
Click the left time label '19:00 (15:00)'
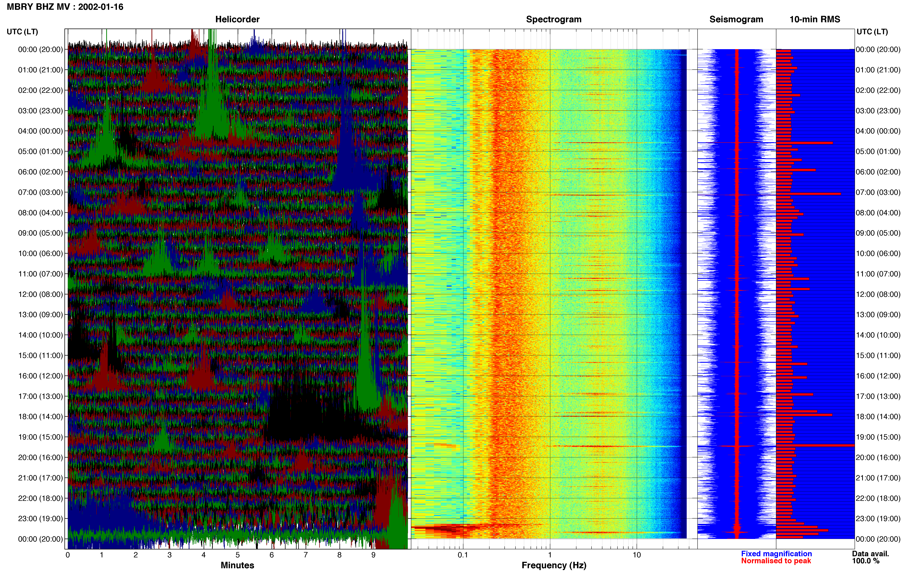[x=41, y=437]
